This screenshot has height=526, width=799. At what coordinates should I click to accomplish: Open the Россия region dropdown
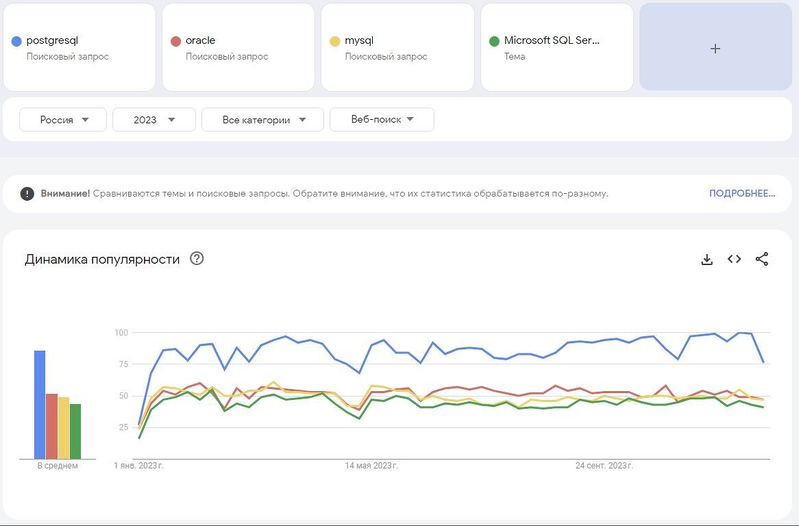62,120
